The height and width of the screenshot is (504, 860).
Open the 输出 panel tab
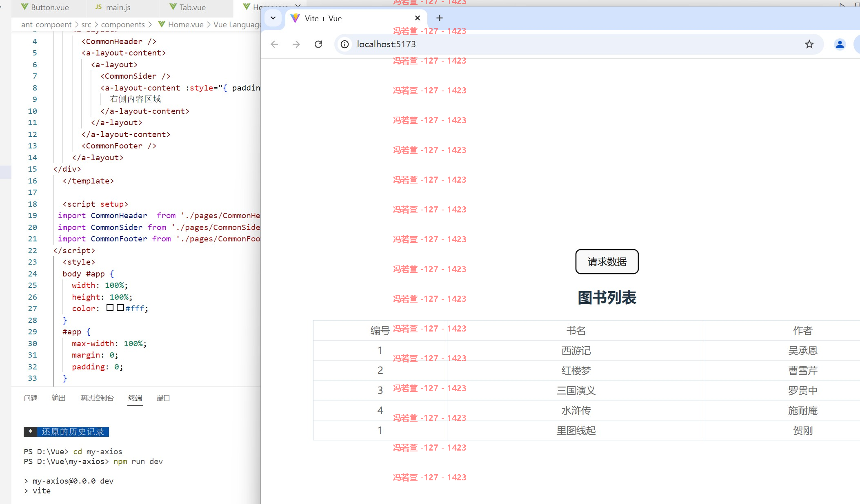pos(58,398)
